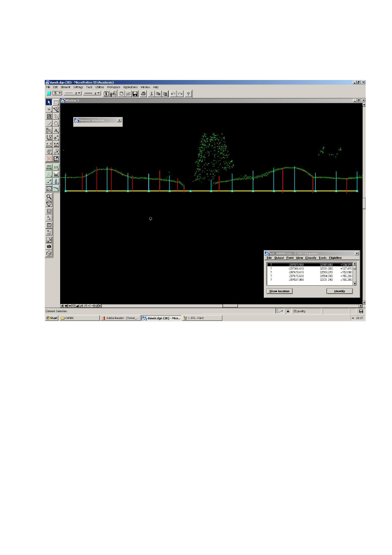The image size is (392, 555).
Task: Select the Element Selection arrow tool
Action: (x=49, y=102)
